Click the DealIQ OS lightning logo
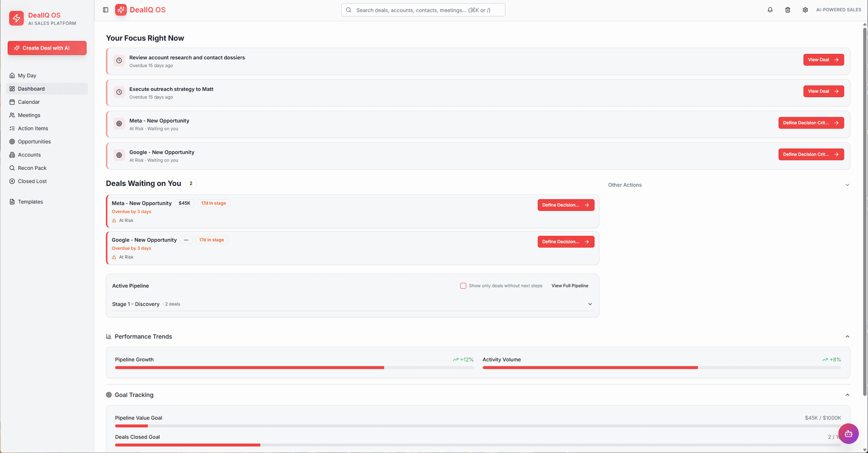Screen dimensions: 868x453 click(x=17, y=19)
